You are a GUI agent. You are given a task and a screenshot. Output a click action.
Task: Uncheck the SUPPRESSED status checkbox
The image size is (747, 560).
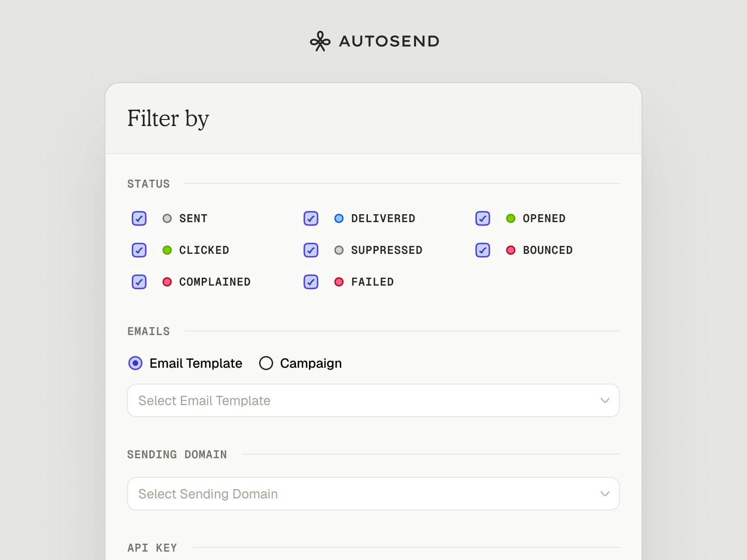(x=310, y=250)
